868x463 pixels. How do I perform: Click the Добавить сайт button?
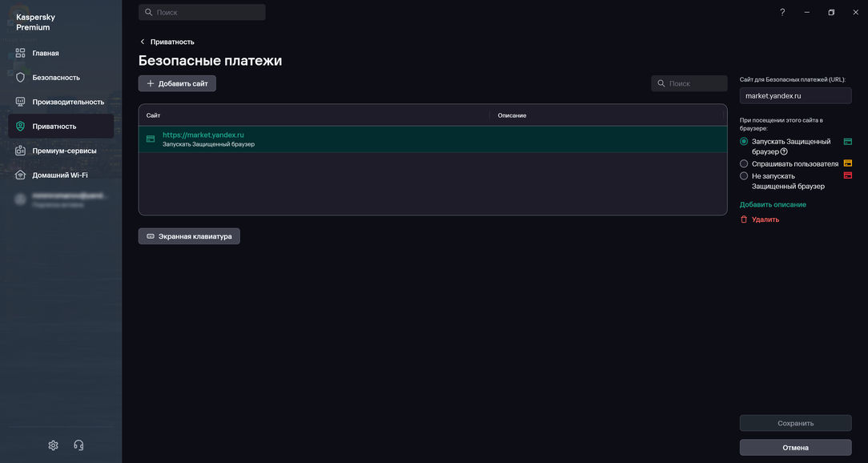(x=177, y=83)
